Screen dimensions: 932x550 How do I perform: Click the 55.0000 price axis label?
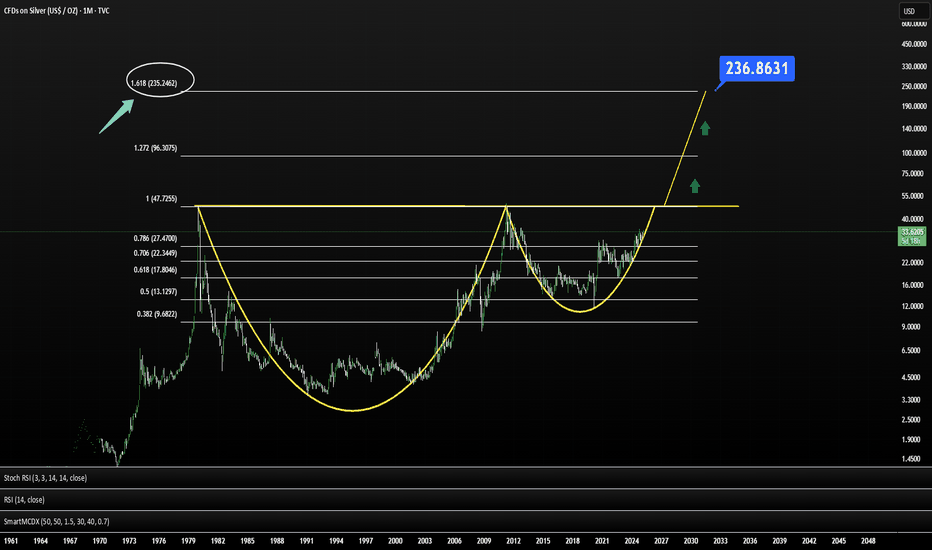click(914, 196)
